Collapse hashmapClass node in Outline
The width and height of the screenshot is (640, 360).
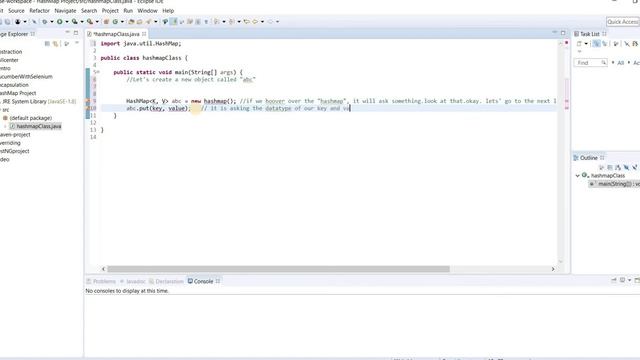tap(578, 176)
